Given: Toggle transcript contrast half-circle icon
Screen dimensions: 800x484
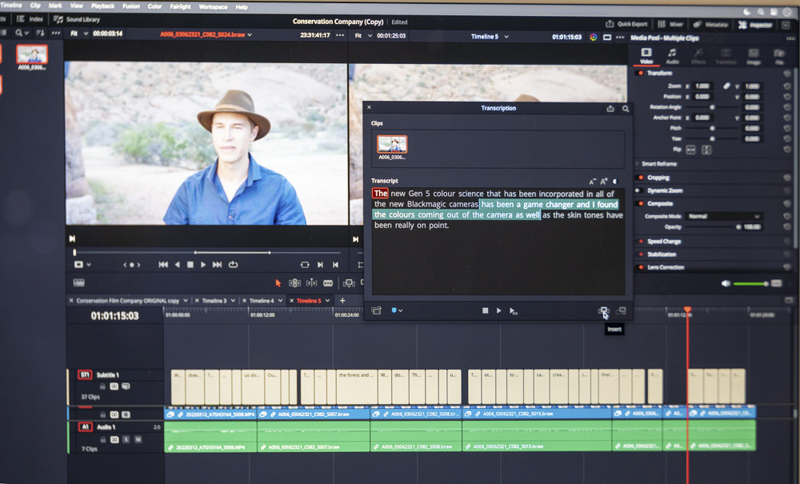Looking at the screenshot, I should [615, 182].
